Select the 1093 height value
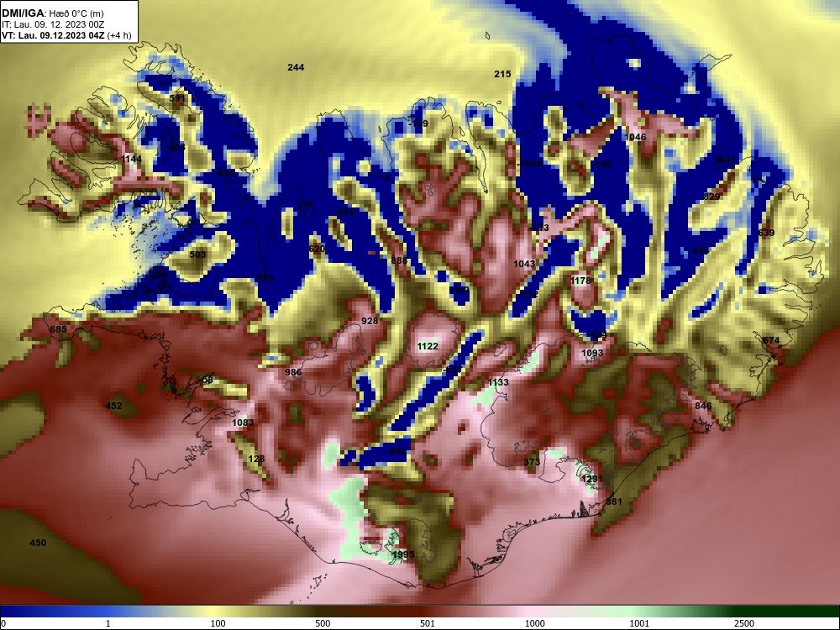This screenshot has width=840, height=630. pos(592,353)
